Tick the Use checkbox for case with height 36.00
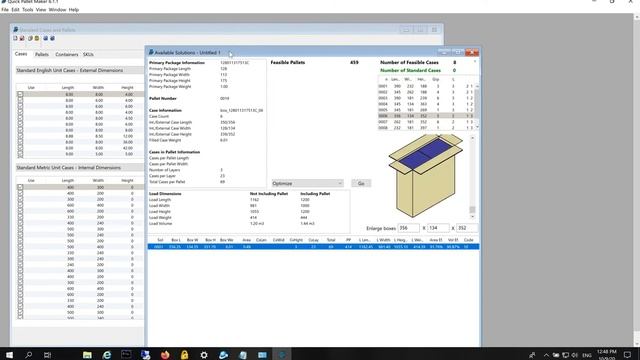The height and width of the screenshot is (360, 640). [x=20, y=142]
